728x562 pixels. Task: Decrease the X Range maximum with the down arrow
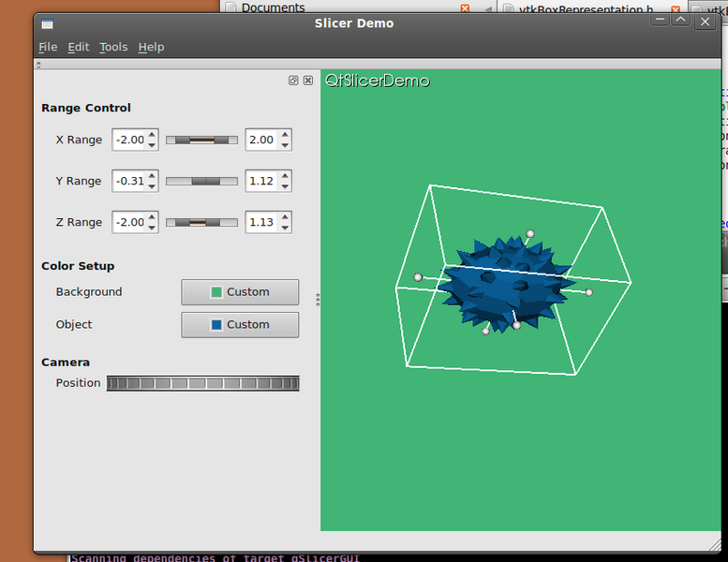pos(285,145)
